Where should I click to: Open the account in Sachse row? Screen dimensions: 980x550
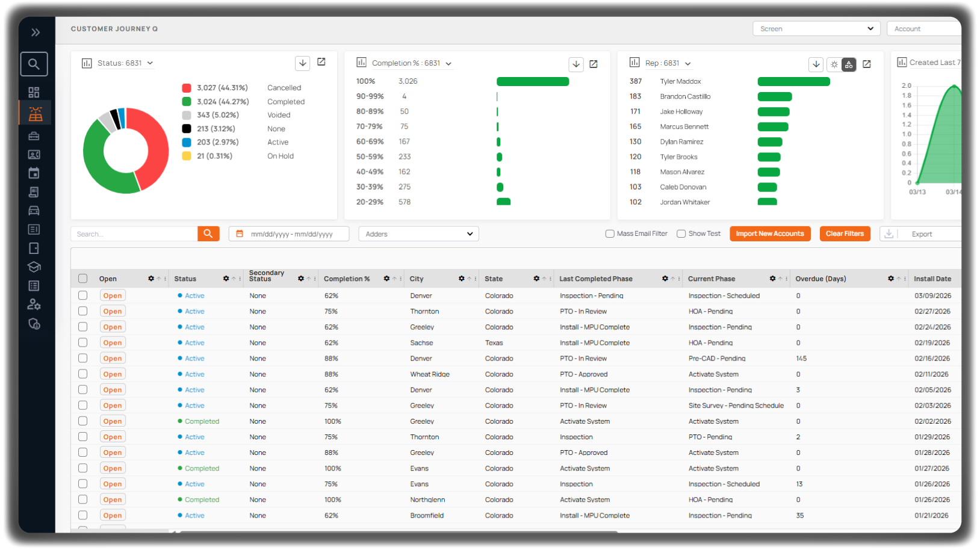point(113,342)
